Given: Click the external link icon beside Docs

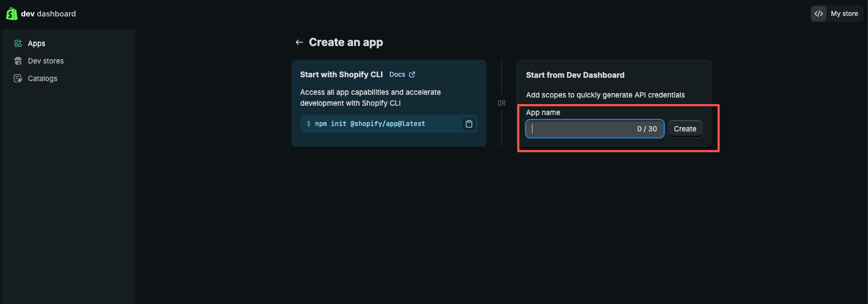Looking at the screenshot, I should coord(412,74).
